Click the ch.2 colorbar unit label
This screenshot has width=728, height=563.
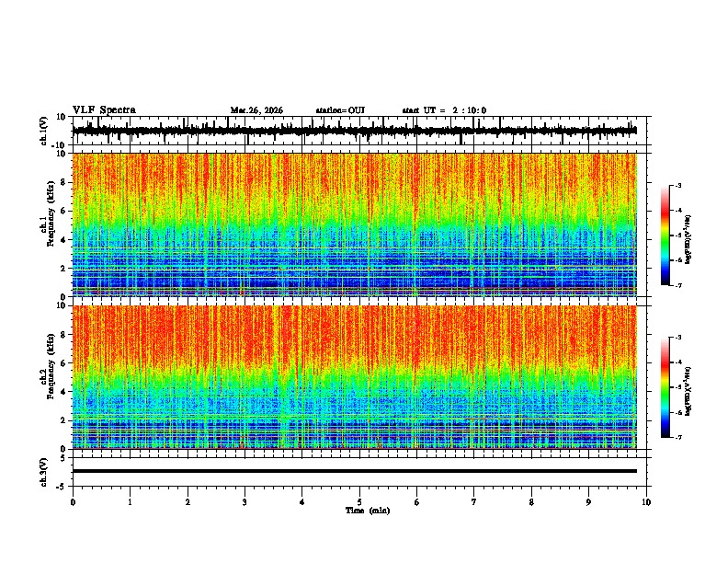pos(688,391)
